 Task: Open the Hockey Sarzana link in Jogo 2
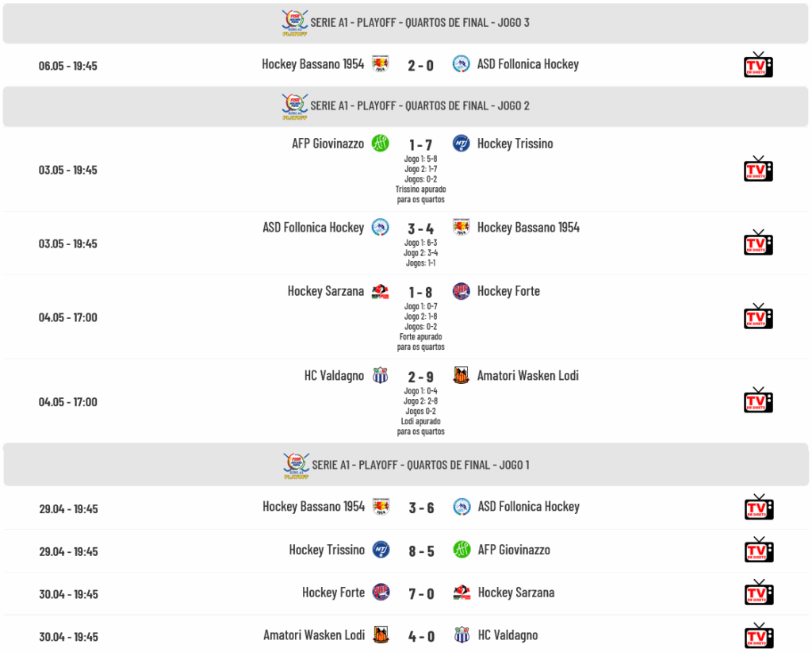(326, 291)
